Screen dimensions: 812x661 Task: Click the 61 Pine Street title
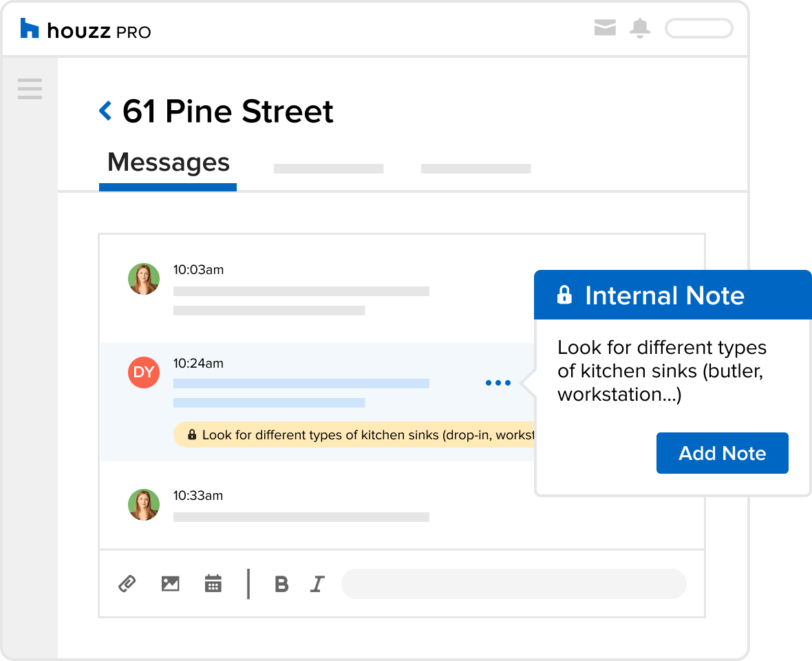[228, 112]
